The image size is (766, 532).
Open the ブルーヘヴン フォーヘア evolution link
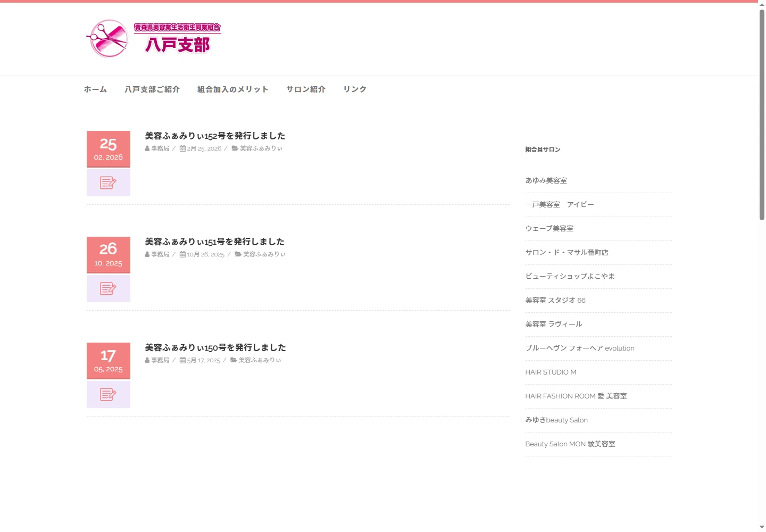(x=580, y=348)
